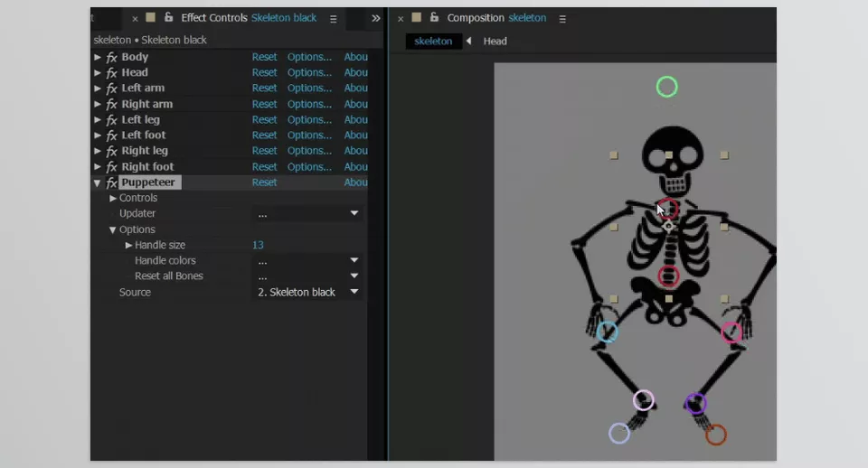Toggle the fx switch for Body effect

[x=111, y=57]
